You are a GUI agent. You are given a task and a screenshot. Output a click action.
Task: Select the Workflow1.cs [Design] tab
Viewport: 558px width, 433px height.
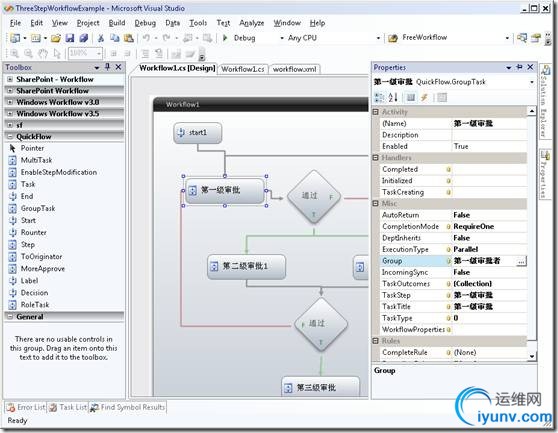click(177, 68)
